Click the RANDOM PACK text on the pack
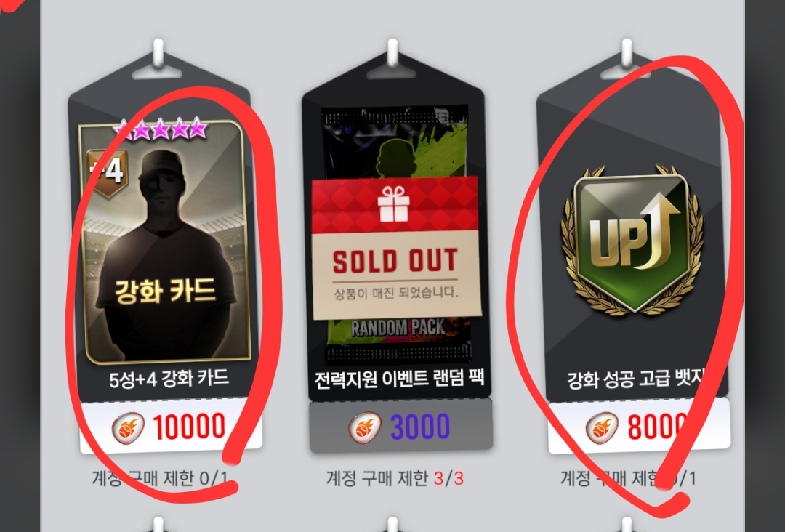Screen dimensions: 785x532 [398, 328]
